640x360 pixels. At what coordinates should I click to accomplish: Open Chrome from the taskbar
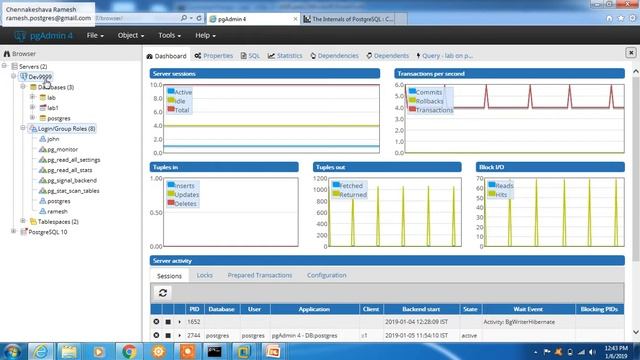(129, 351)
